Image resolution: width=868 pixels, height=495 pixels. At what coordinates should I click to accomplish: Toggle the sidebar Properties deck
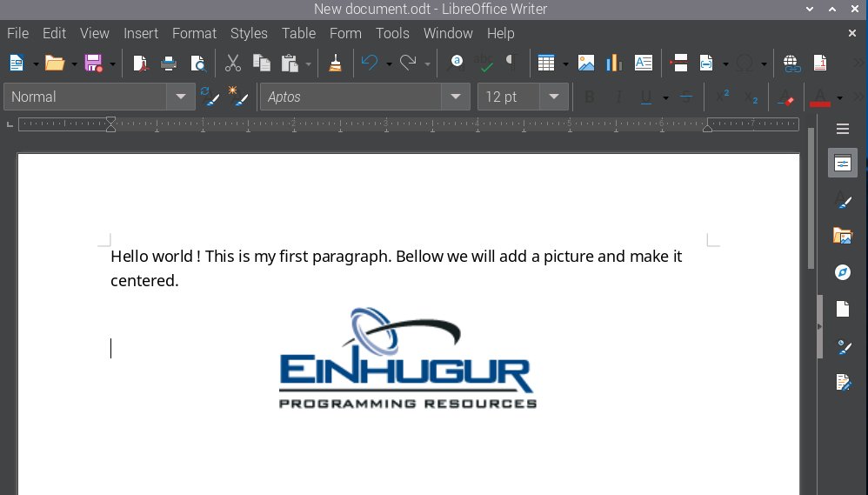pos(843,164)
